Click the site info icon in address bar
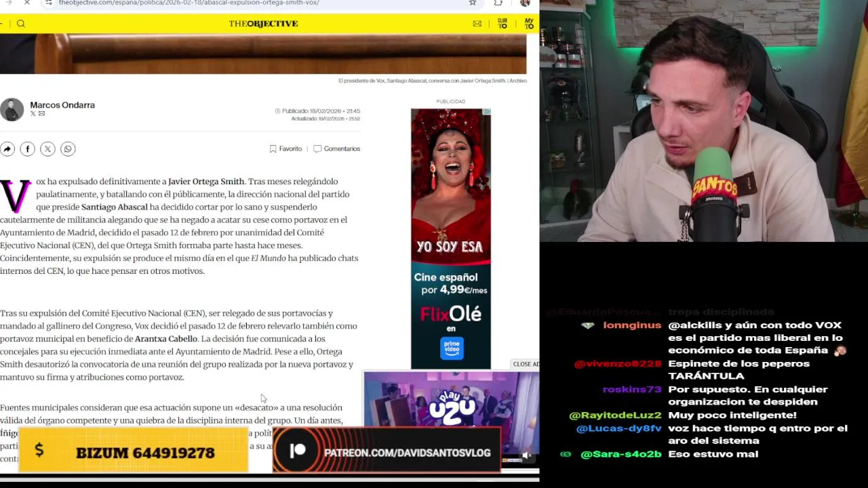This screenshot has width=868, height=488. [49, 3]
